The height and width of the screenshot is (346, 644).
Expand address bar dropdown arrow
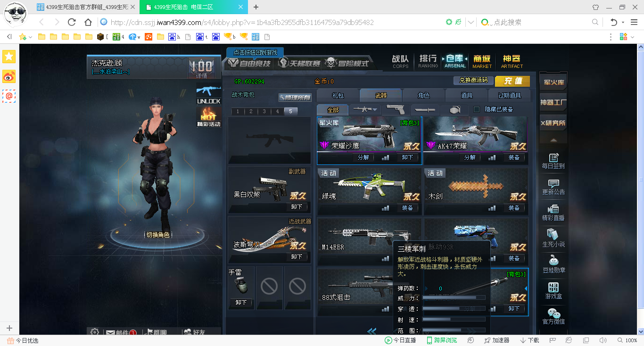pyautogui.click(x=471, y=22)
